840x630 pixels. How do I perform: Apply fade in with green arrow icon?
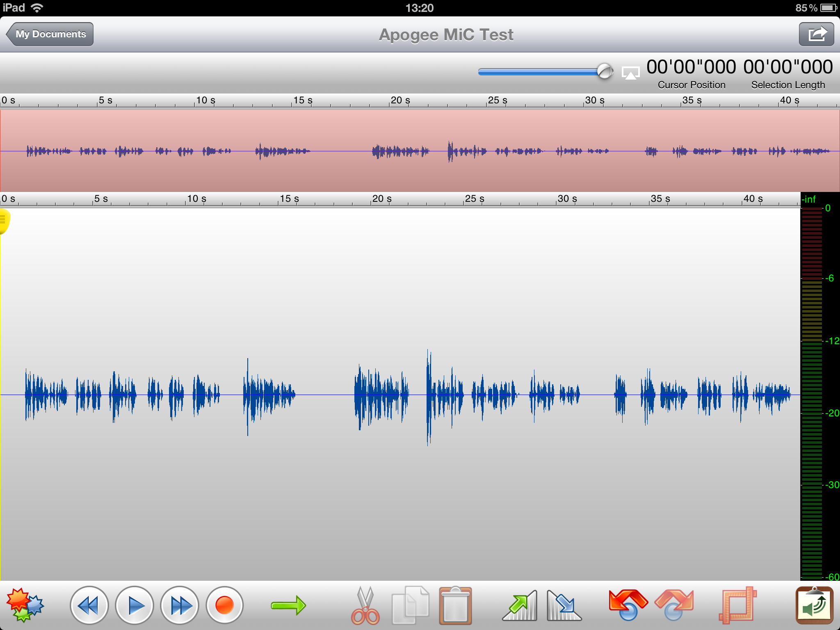click(x=520, y=606)
